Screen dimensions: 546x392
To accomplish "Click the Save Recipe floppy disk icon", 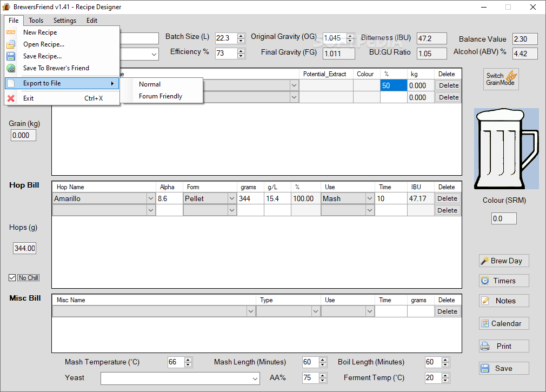I will pos(11,56).
